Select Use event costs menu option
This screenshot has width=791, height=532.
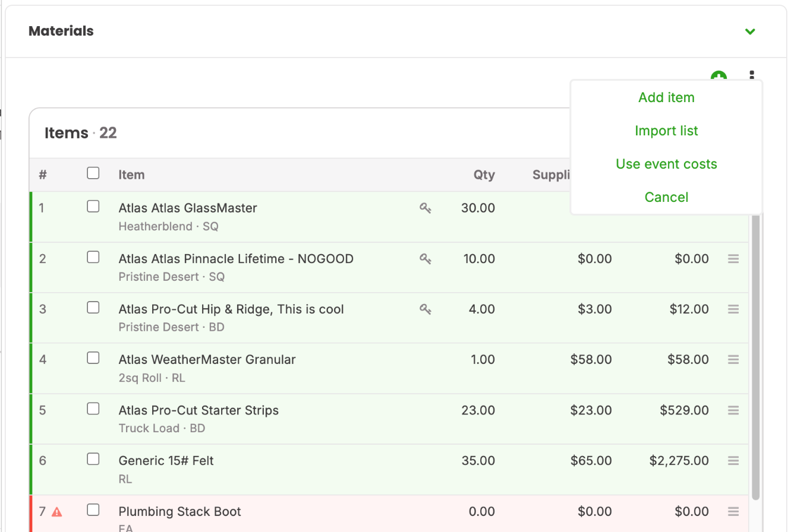[x=666, y=164]
